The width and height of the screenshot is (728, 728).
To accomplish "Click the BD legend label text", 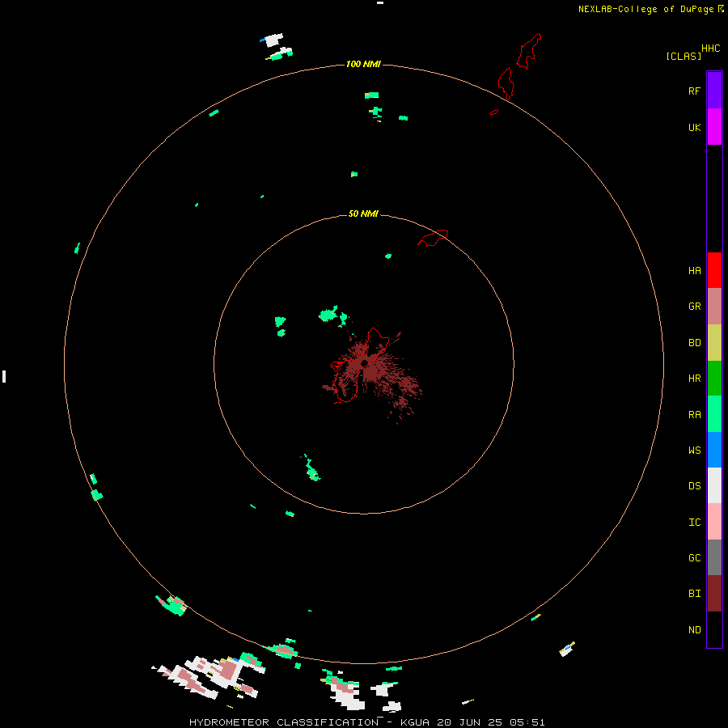I will (x=694, y=343).
